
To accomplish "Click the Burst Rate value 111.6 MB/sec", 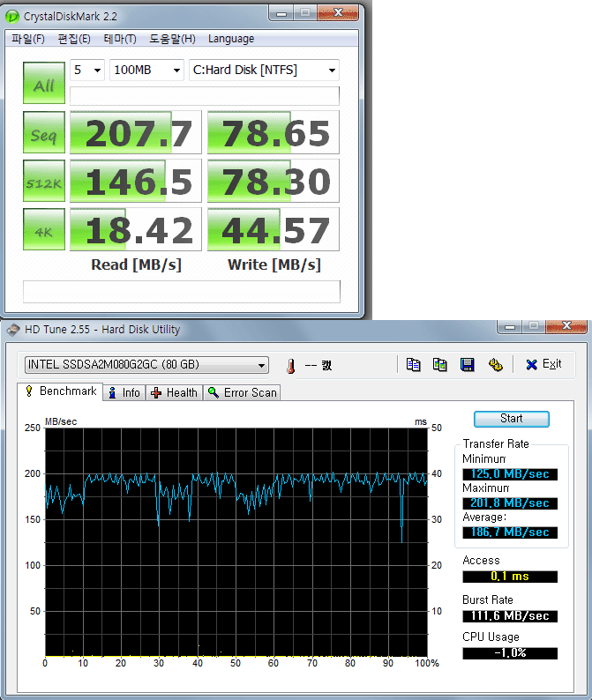I will point(510,616).
